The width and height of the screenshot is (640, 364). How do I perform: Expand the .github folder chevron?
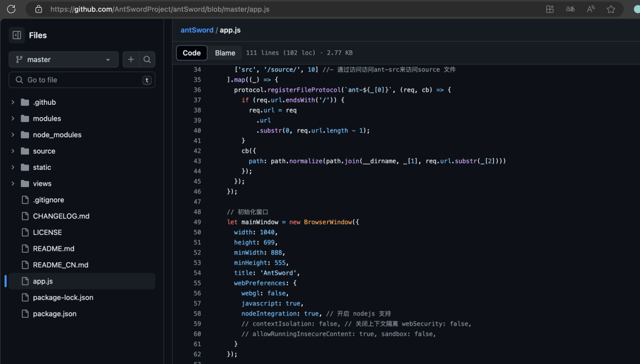coord(12,102)
